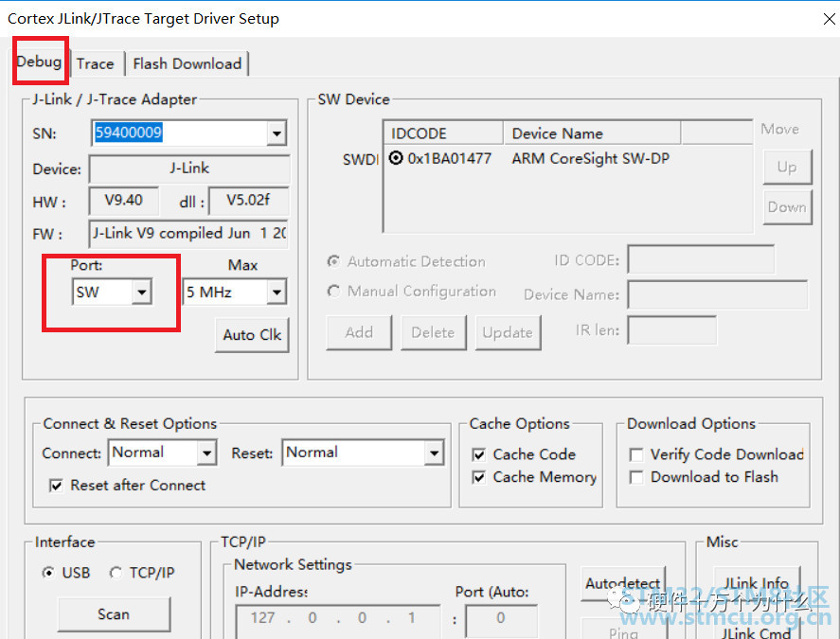Select the TCP/IP interface radio button
Viewport: 840px width, 639px height.
click(x=116, y=573)
